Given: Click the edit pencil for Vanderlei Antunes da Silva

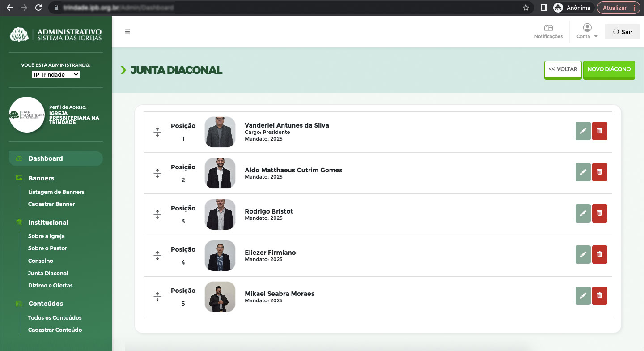Looking at the screenshot, I should [583, 131].
